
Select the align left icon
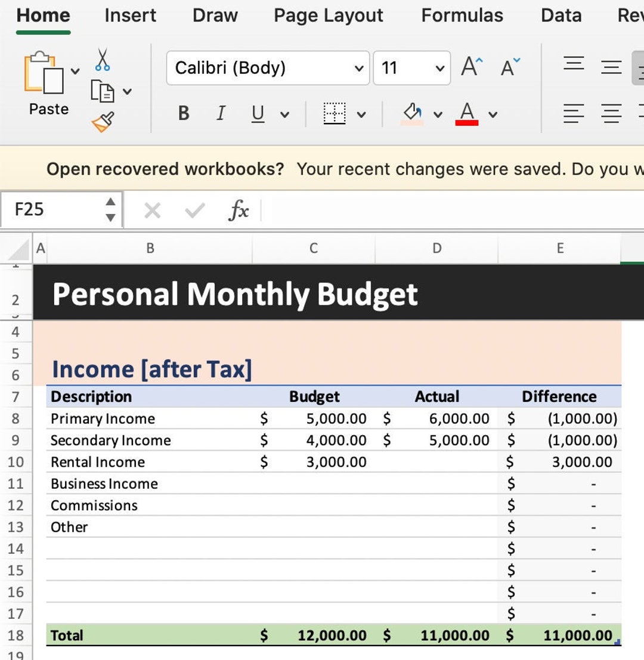[x=573, y=113]
